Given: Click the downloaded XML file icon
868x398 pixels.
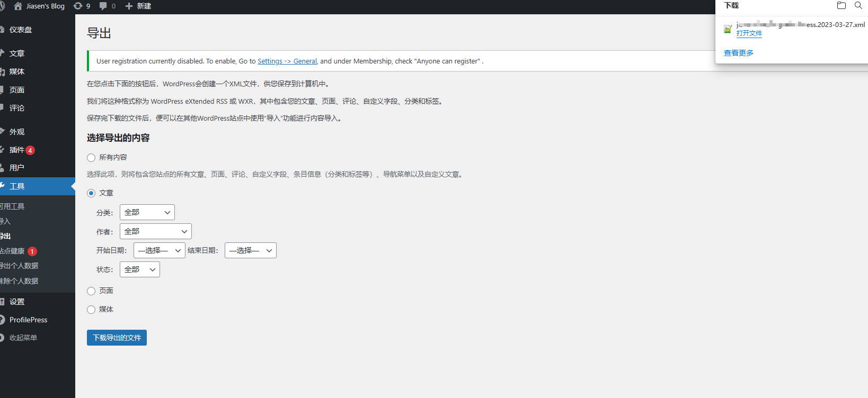Looking at the screenshot, I should tap(728, 29).
